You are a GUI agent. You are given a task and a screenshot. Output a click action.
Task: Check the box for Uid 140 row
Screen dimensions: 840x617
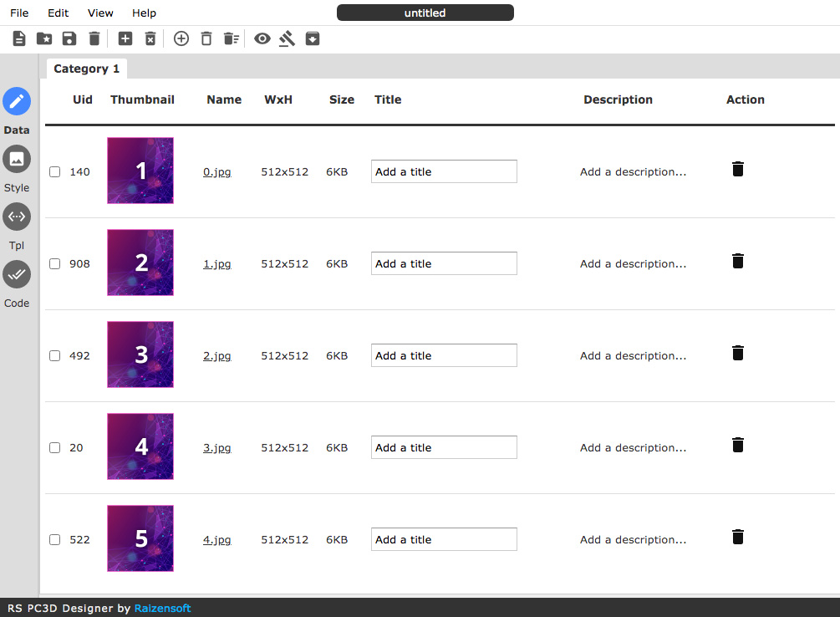point(55,171)
